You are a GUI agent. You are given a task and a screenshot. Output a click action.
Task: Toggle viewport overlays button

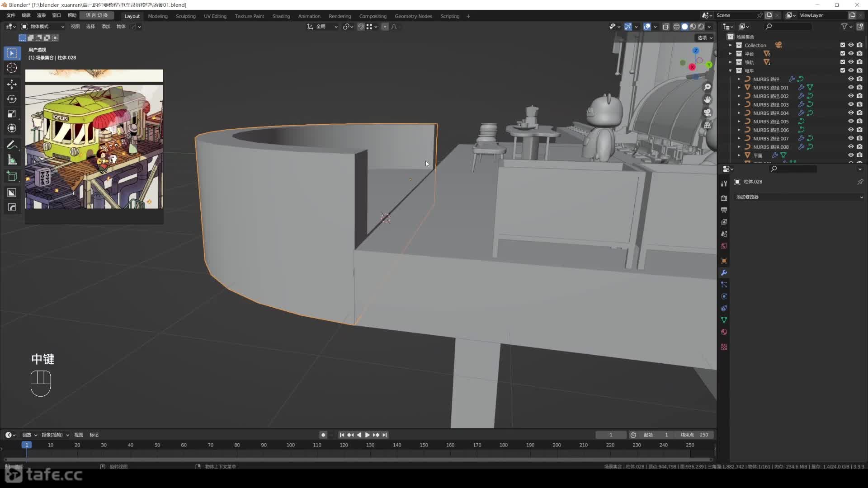point(647,27)
